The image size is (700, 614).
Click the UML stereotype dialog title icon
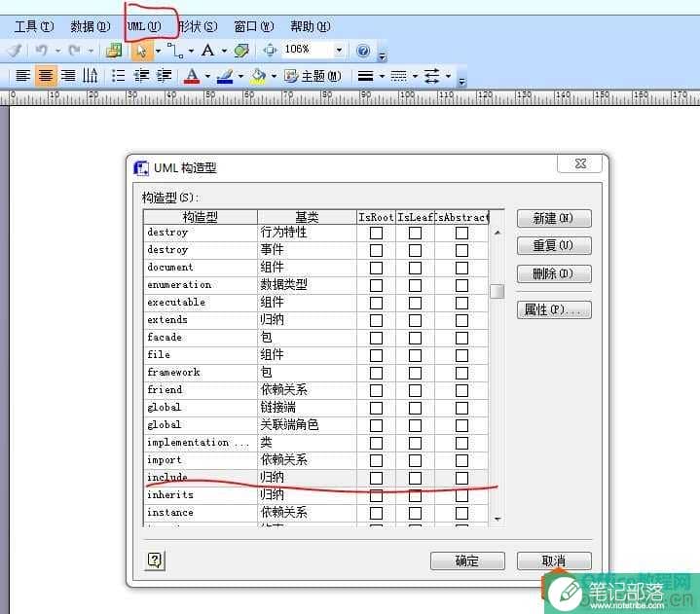141,167
